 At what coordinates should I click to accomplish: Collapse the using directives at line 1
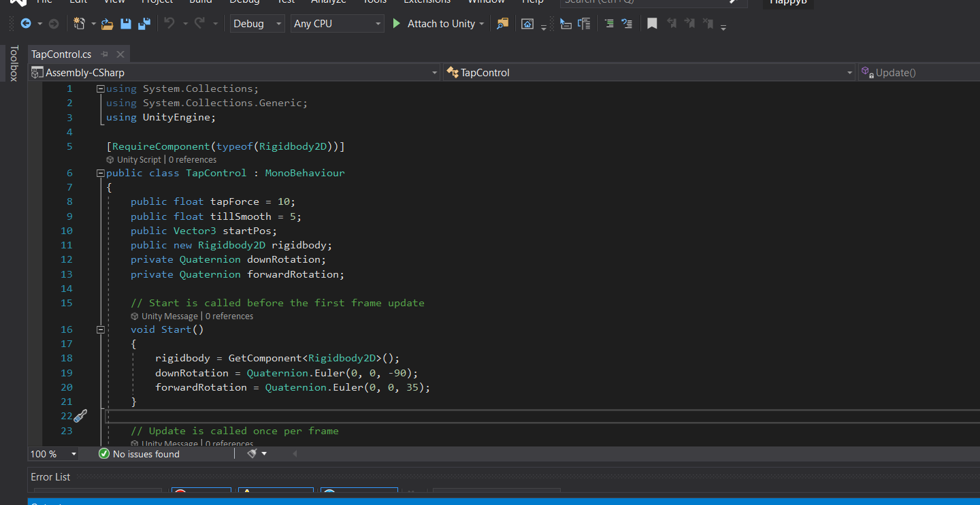pos(101,88)
